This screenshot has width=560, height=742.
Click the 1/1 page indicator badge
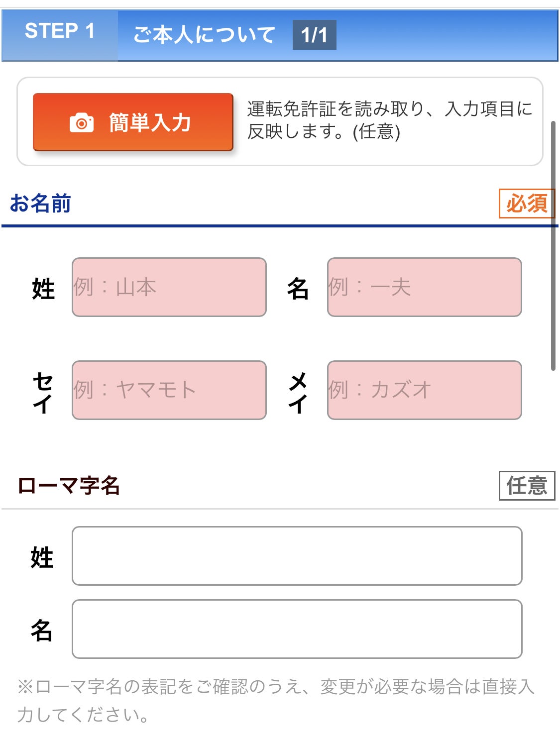coord(314,35)
